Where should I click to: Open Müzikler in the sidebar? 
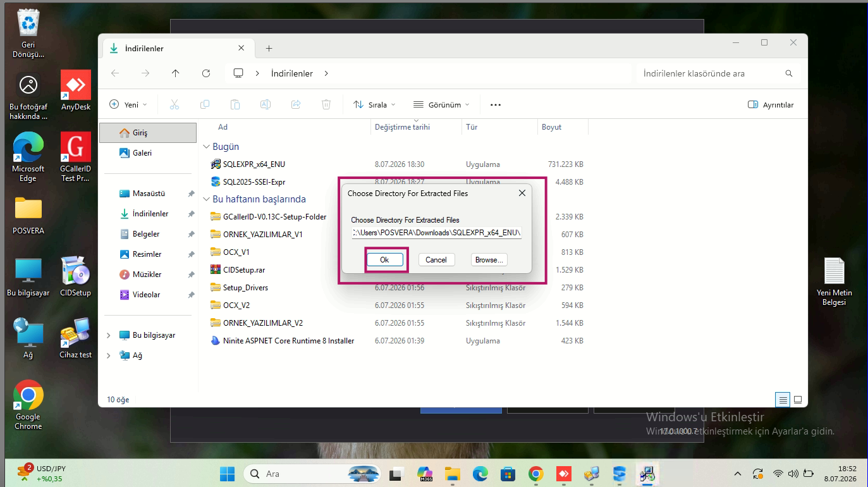click(x=148, y=274)
